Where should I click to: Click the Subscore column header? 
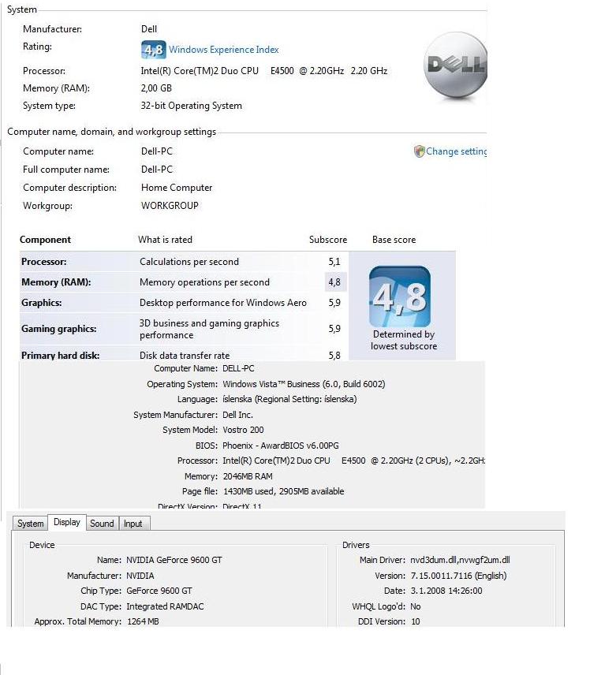pyautogui.click(x=327, y=240)
